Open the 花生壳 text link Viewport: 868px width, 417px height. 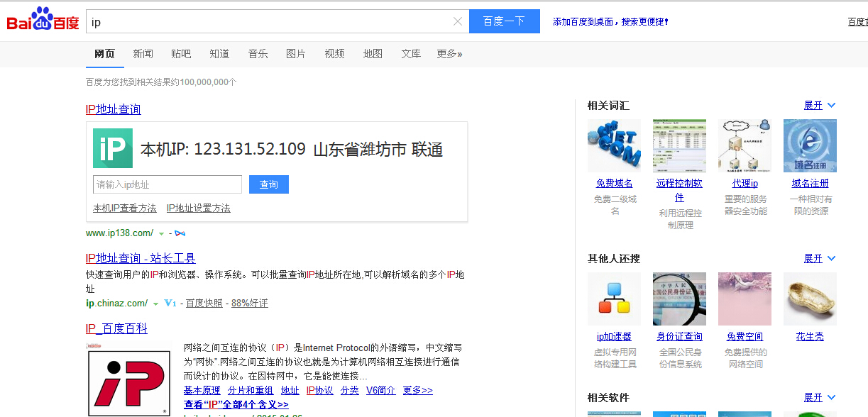(810, 336)
